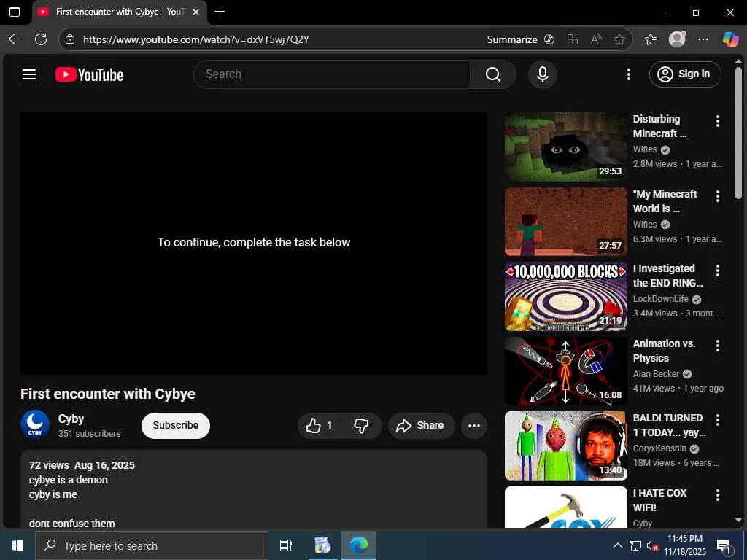The image size is (747, 560).
Task: Open the Windows Start menu
Action: click(x=18, y=545)
